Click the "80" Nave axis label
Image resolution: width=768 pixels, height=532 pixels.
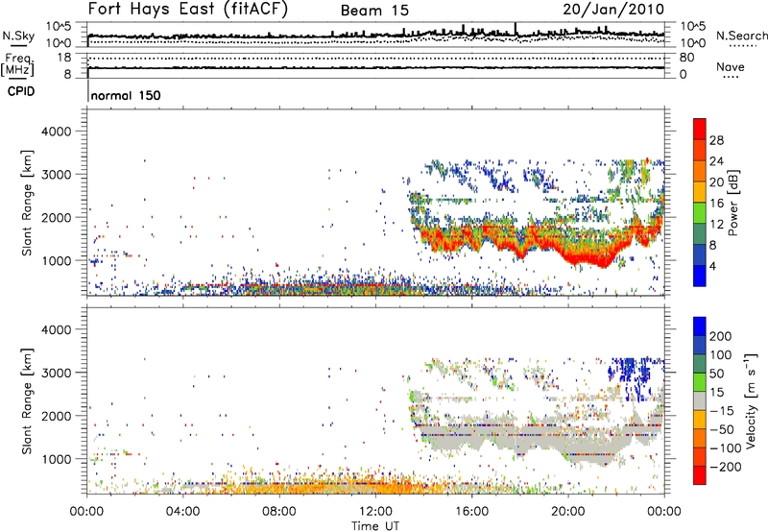click(x=686, y=58)
